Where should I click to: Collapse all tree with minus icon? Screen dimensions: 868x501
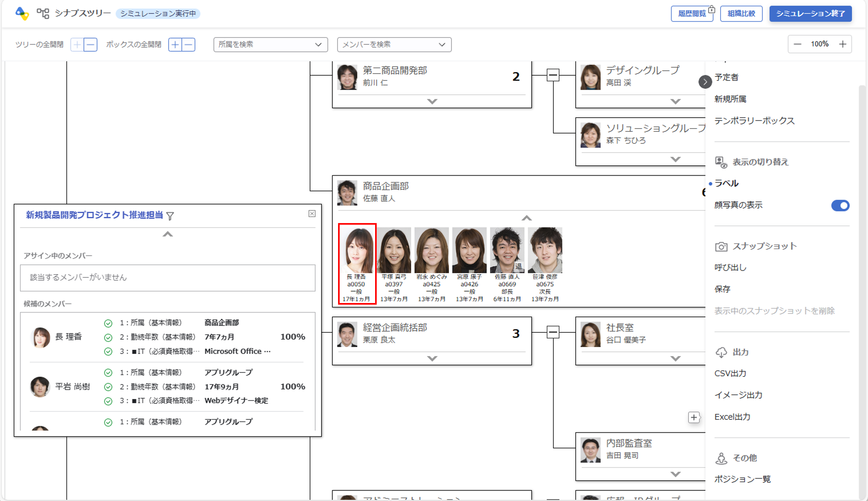(x=90, y=45)
